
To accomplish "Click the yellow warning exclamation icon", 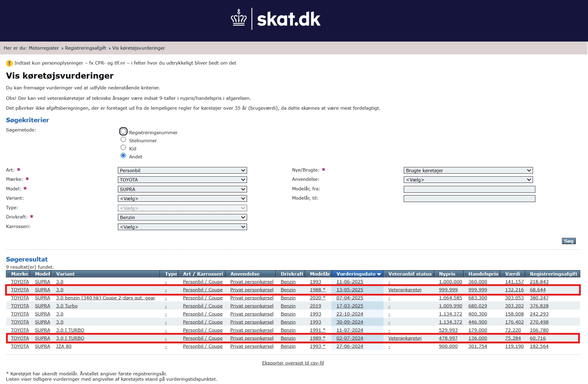I will click(9, 63).
